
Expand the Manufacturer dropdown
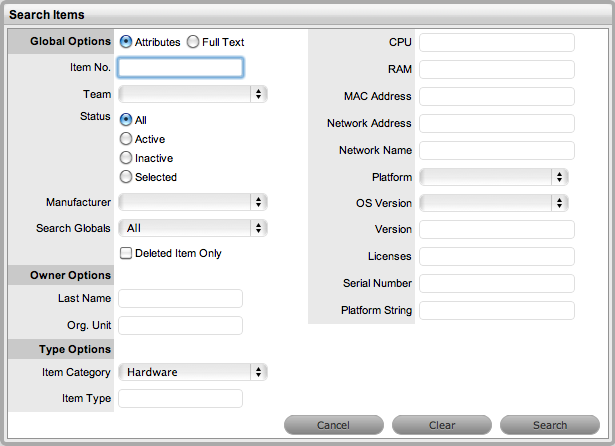(192, 202)
